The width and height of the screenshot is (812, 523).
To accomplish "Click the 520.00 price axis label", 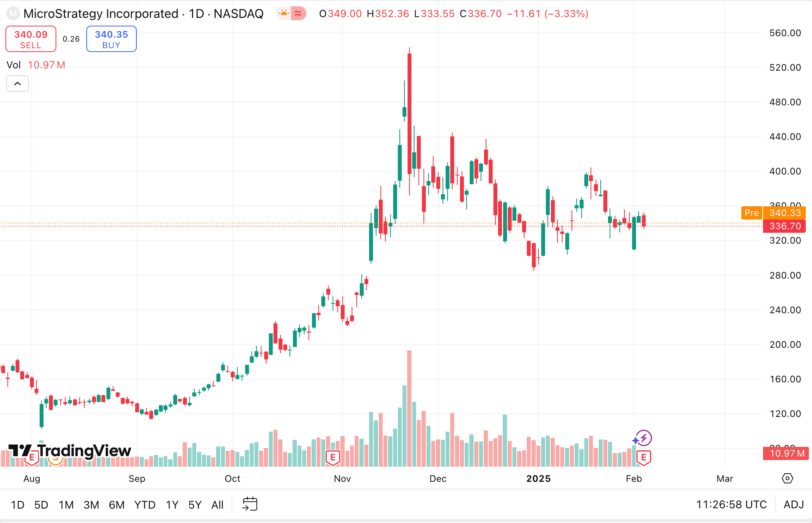I will click(785, 68).
